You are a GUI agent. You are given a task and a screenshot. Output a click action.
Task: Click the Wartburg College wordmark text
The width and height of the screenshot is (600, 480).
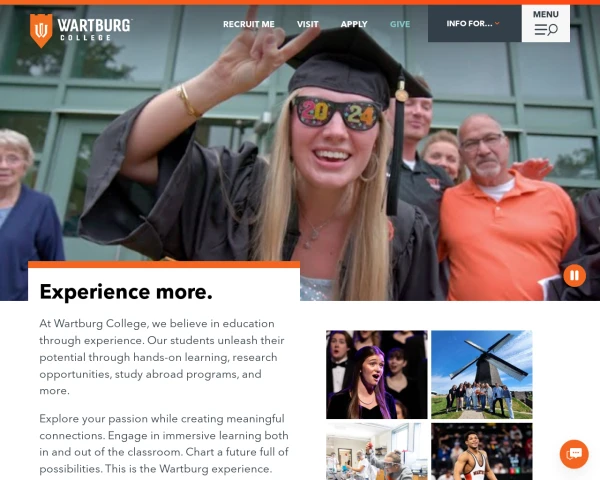95,29
